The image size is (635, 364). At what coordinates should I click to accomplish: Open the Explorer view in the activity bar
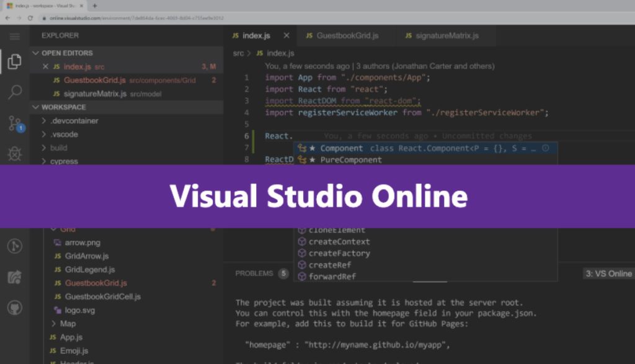coord(14,62)
